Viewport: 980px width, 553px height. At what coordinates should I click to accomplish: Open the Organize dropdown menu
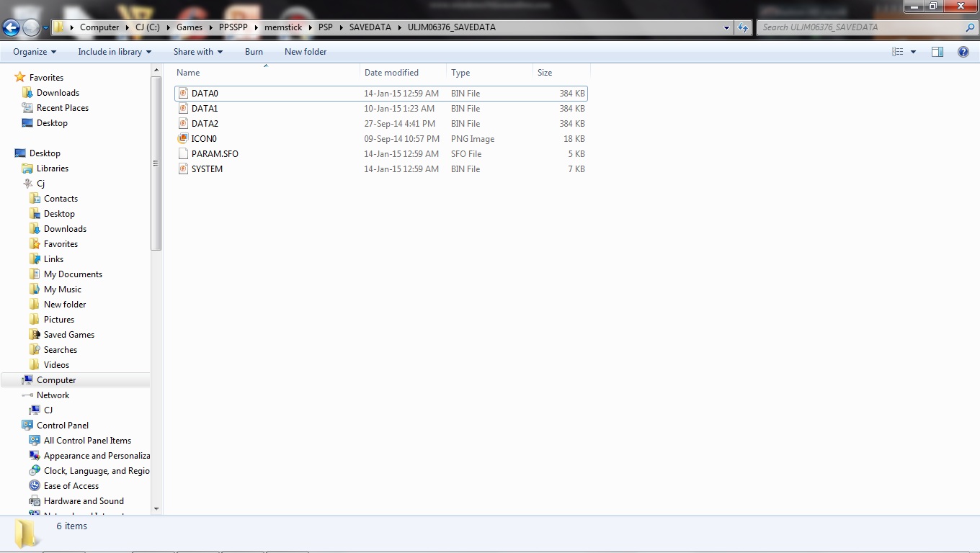pyautogui.click(x=34, y=52)
